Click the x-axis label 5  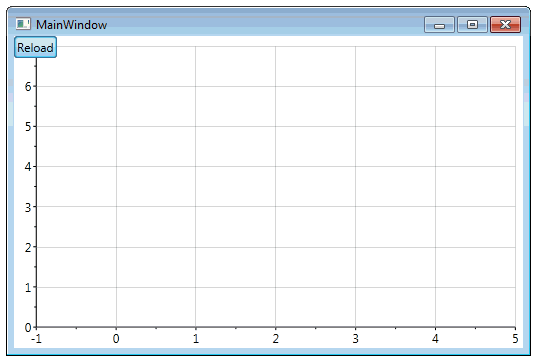[515, 338]
